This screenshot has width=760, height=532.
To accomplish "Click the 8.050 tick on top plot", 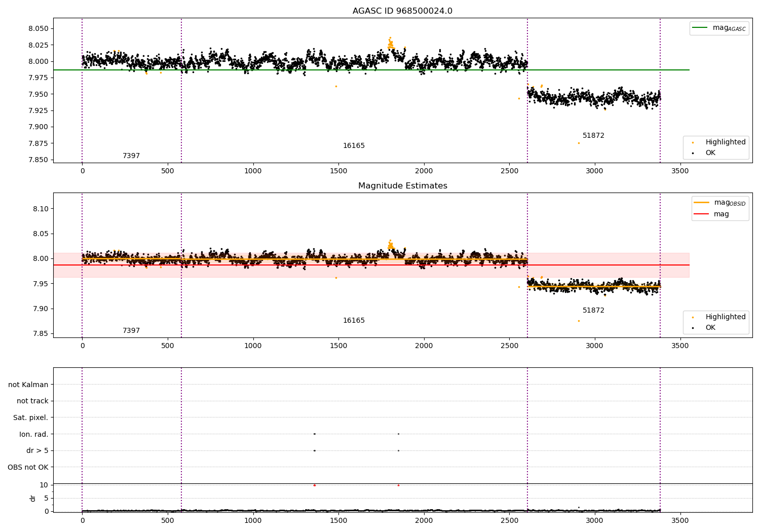I will click(x=39, y=29).
